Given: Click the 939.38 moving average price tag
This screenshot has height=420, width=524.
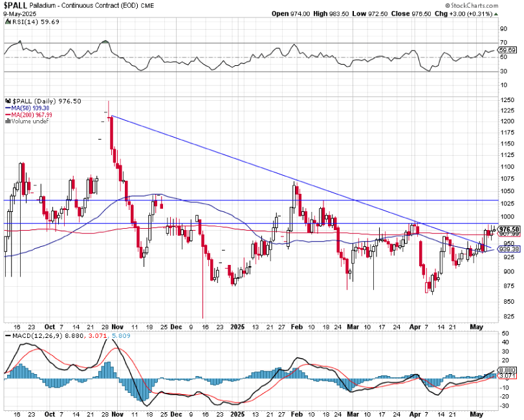Looking at the screenshot, I should tap(509, 249).
